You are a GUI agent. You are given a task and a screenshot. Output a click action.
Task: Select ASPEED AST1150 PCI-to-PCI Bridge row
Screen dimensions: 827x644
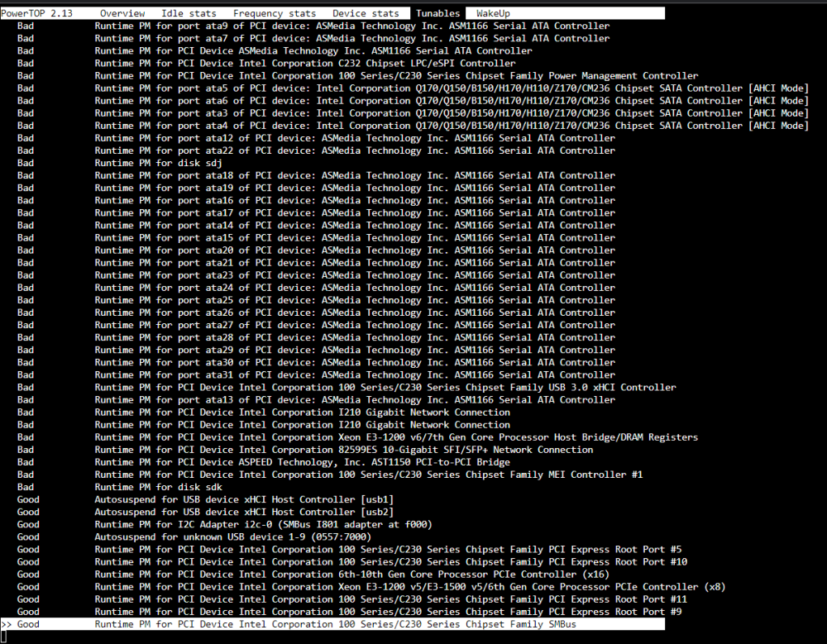[264, 463]
